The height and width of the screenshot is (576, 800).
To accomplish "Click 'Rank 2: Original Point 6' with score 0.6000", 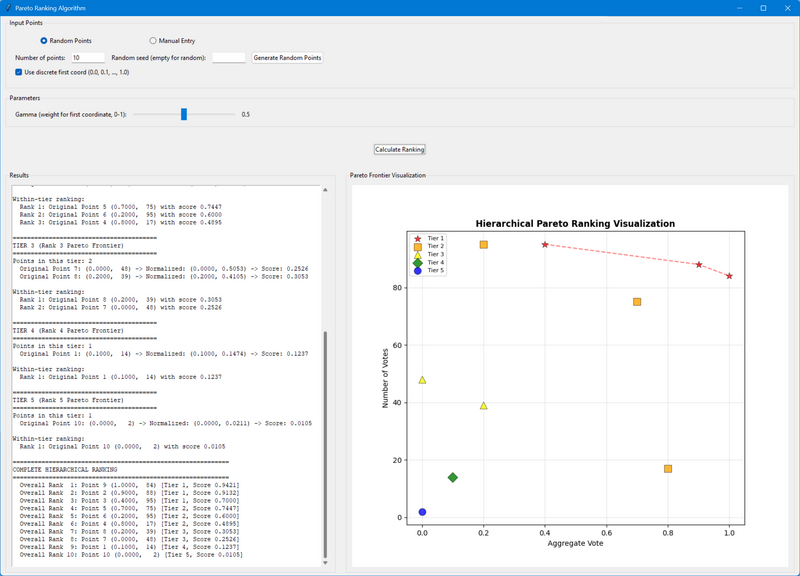I will (121, 215).
